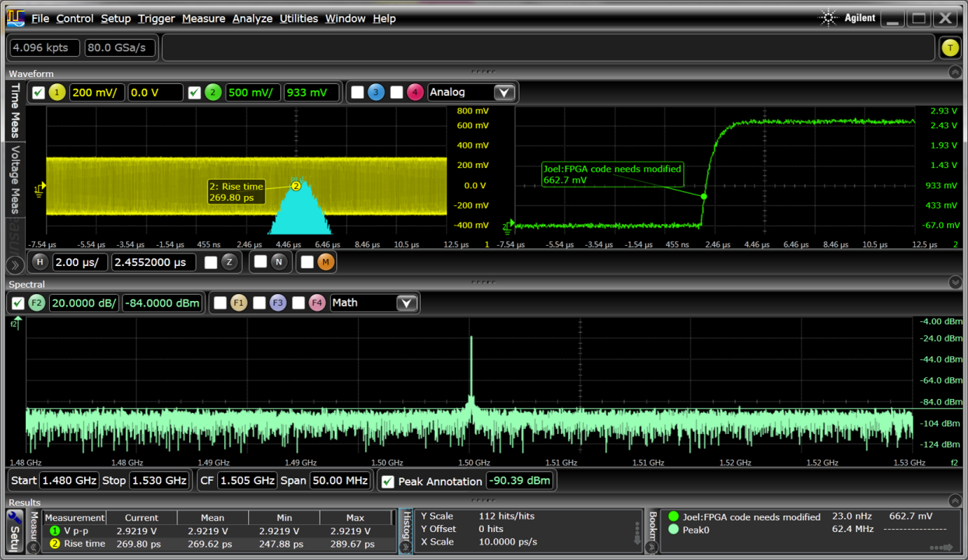Viewport: 968px width, 560px height.
Task: Open the Trigger menu
Action: pos(157,19)
